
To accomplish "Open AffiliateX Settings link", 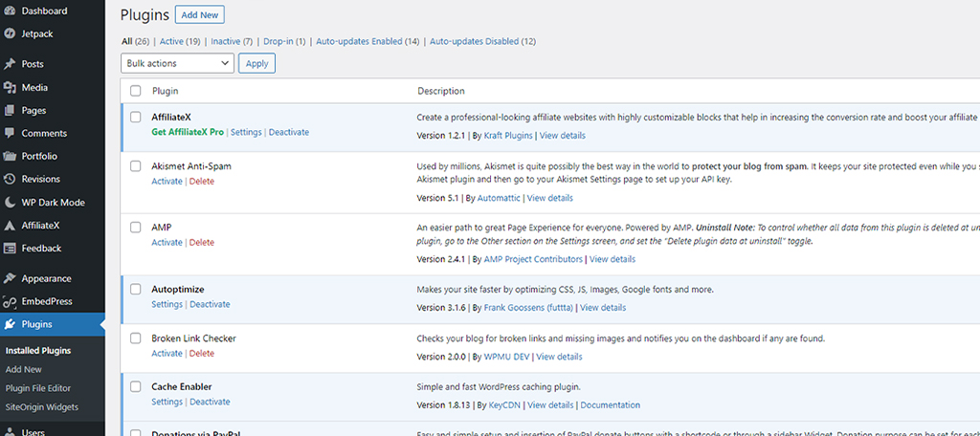I will coord(246,132).
